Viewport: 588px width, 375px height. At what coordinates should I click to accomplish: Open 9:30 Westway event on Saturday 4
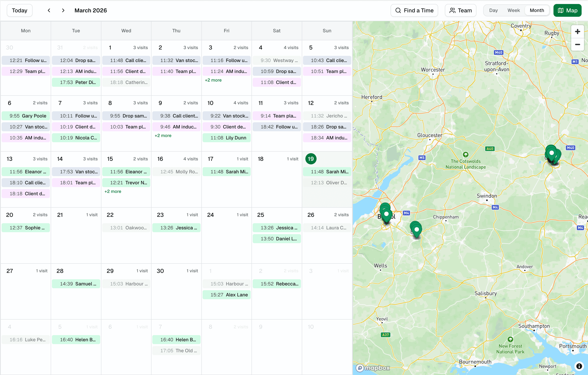click(277, 60)
